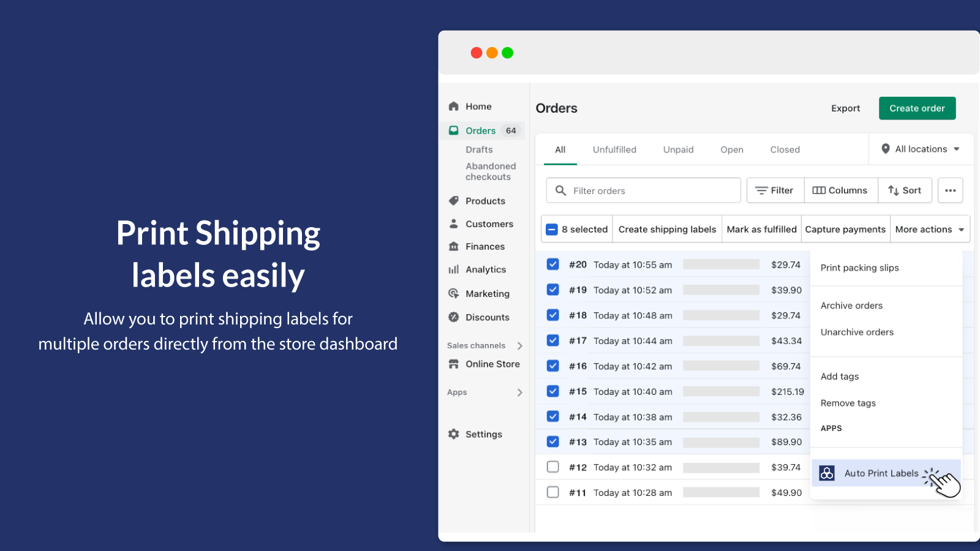
Task: Click the Export link
Action: pos(845,108)
